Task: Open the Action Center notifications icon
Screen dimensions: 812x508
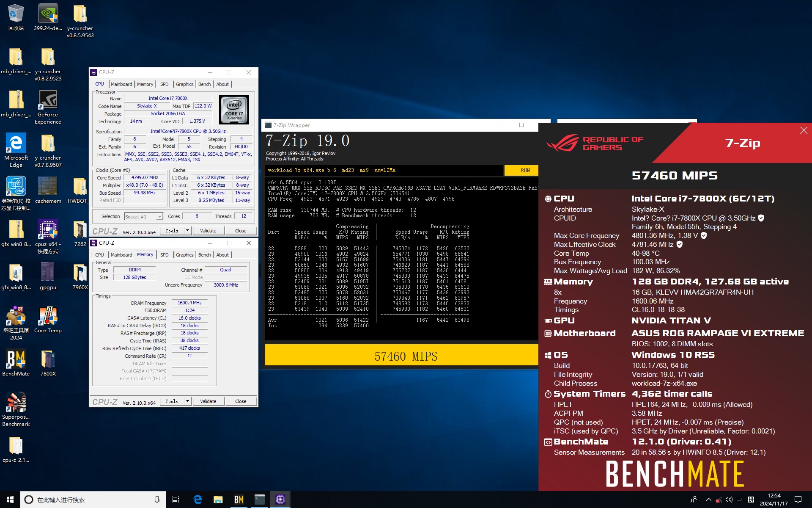Action: (x=798, y=500)
